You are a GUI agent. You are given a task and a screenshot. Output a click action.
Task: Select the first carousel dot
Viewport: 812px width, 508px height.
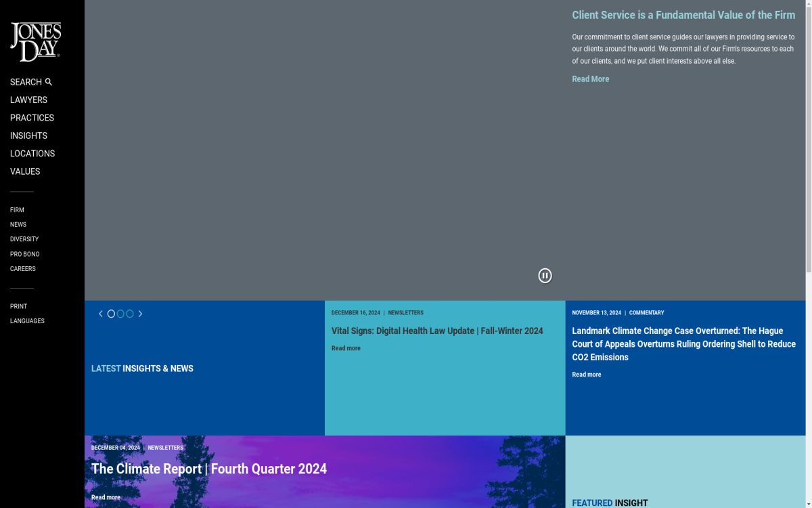111,314
